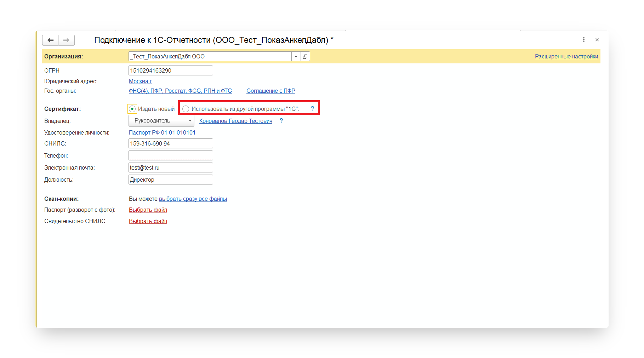Open Паспорт РФ 01 01 010101 link

(x=162, y=133)
